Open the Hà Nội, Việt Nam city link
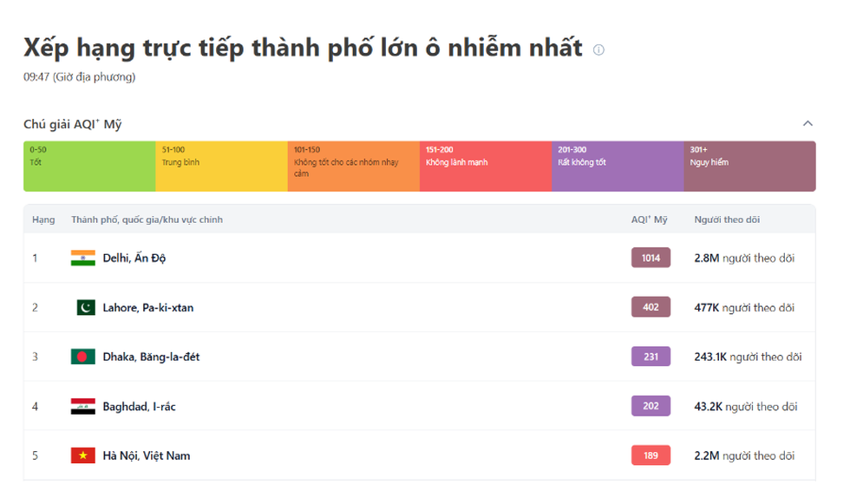850x504 pixels. (x=146, y=455)
